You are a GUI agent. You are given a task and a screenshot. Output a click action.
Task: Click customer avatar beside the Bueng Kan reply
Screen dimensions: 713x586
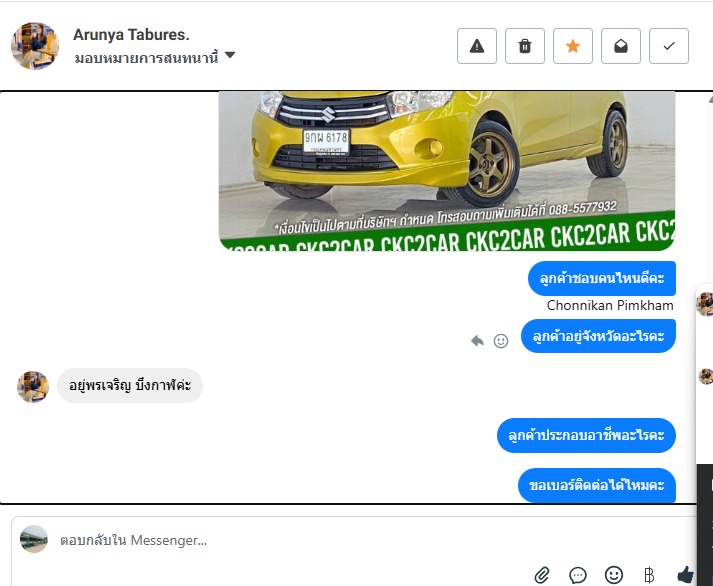pyautogui.click(x=33, y=387)
